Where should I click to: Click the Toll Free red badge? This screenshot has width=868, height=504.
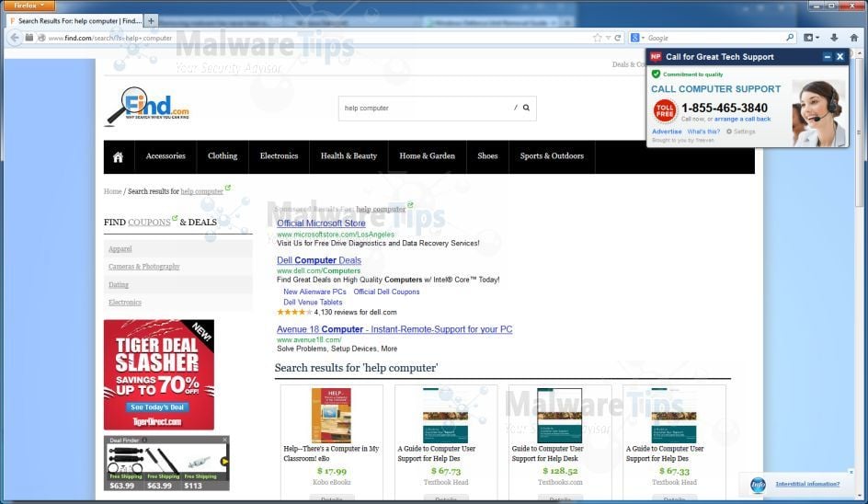click(x=665, y=110)
